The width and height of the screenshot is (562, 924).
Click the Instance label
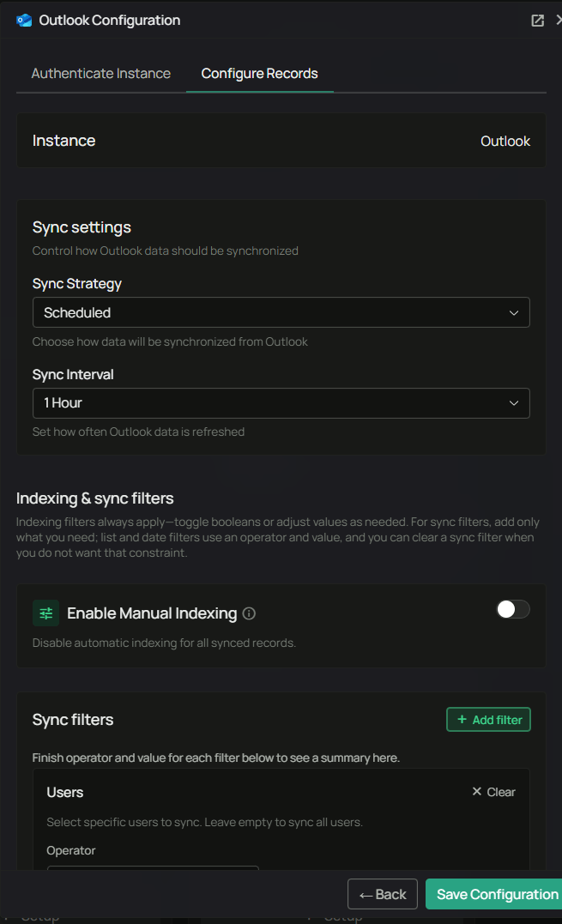(x=63, y=140)
